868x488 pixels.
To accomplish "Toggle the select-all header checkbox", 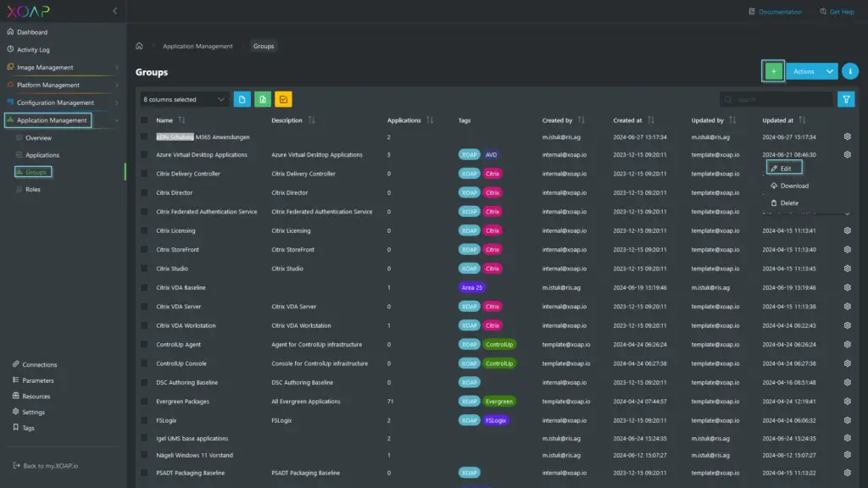I will click(144, 120).
